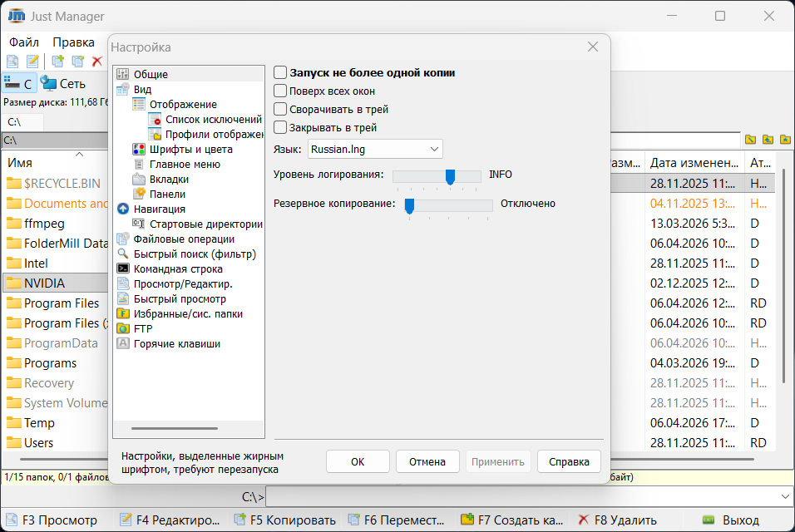
Task: Check Сворачивать в трей option
Action: click(280, 110)
